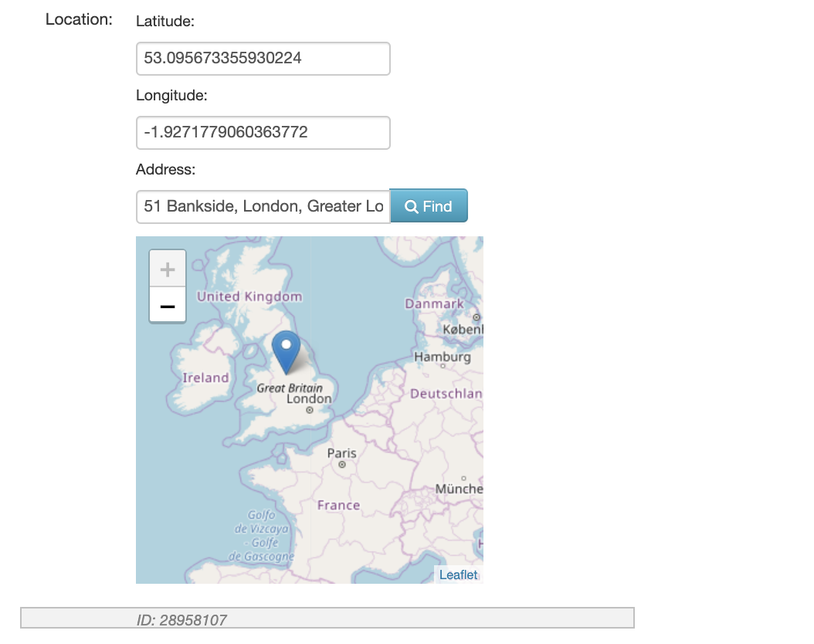Viewport: 814px width, 644px height.
Task: Click the Danmark label on the map
Action: (x=434, y=304)
